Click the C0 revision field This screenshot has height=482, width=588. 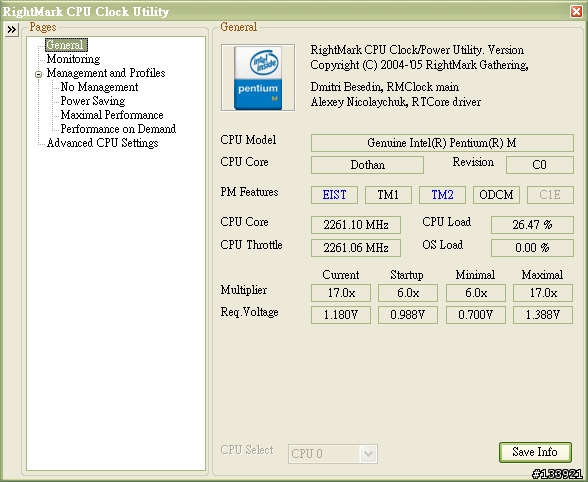540,165
